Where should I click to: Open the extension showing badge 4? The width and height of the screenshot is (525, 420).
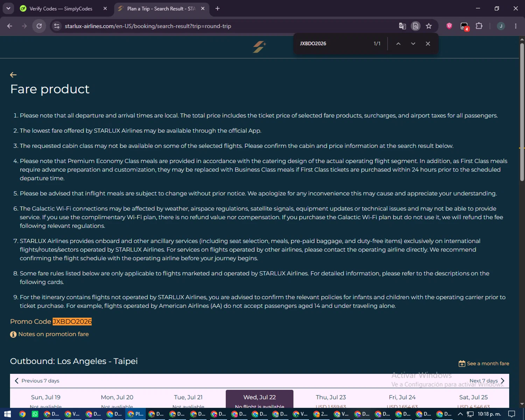point(464,26)
